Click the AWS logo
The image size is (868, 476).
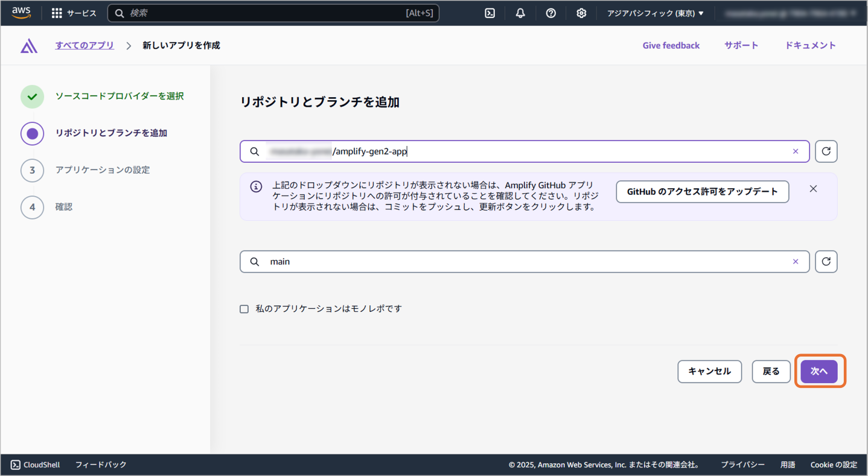coord(21,13)
